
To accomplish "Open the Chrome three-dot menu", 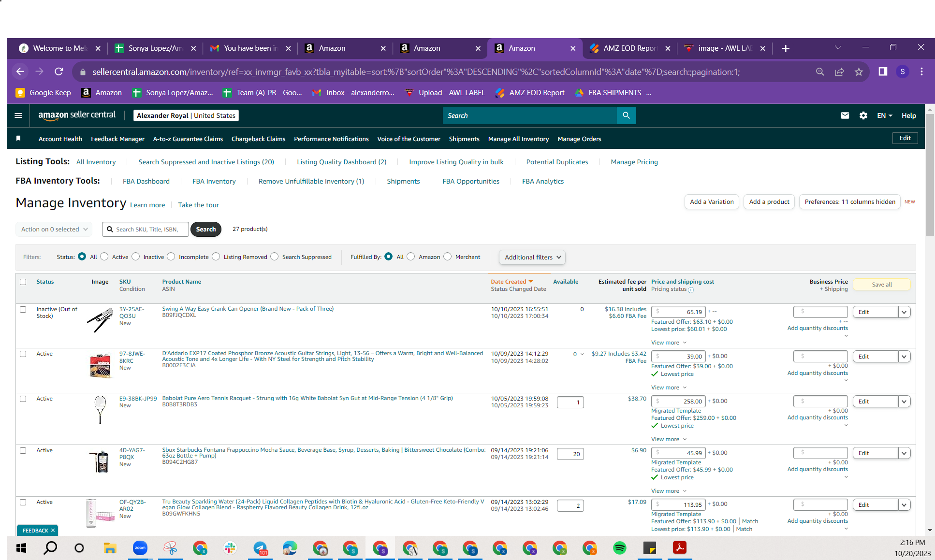I will point(922,72).
